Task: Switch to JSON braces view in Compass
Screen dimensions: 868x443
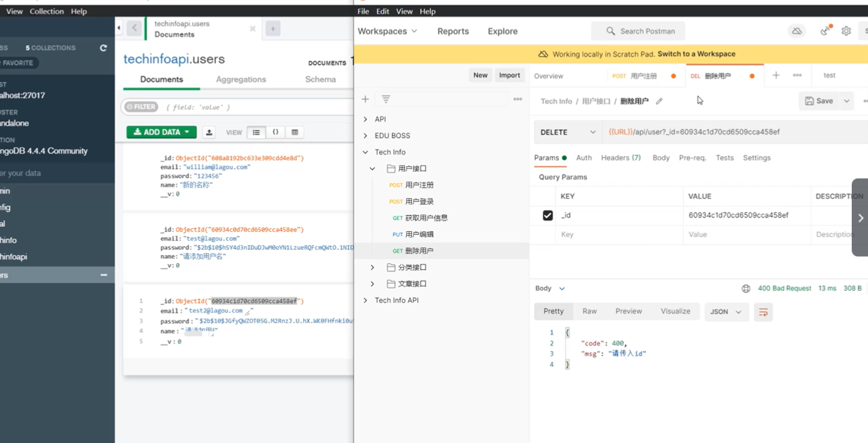Action: pyautogui.click(x=275, y=132)
